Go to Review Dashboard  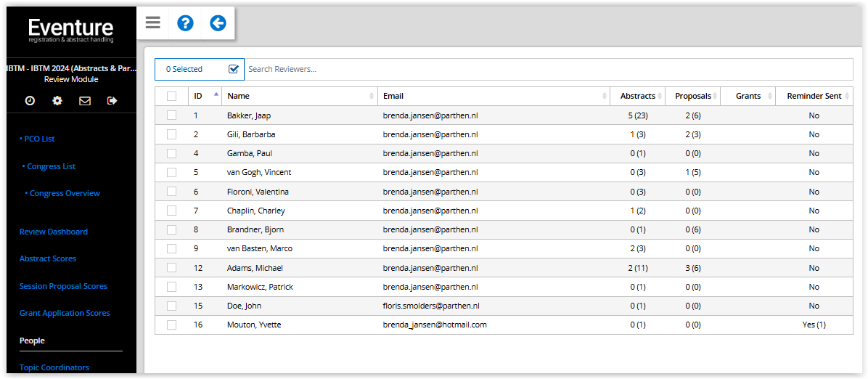point(54,232)
